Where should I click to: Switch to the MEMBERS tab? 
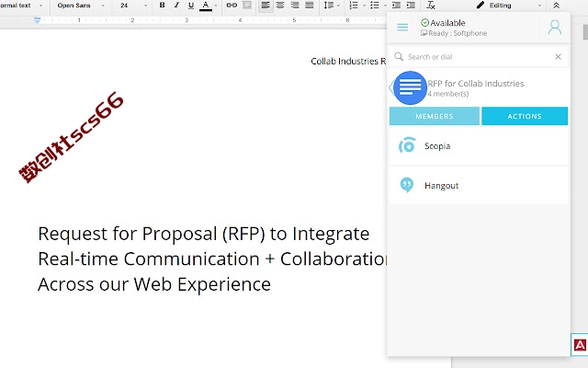pos(435,116)
